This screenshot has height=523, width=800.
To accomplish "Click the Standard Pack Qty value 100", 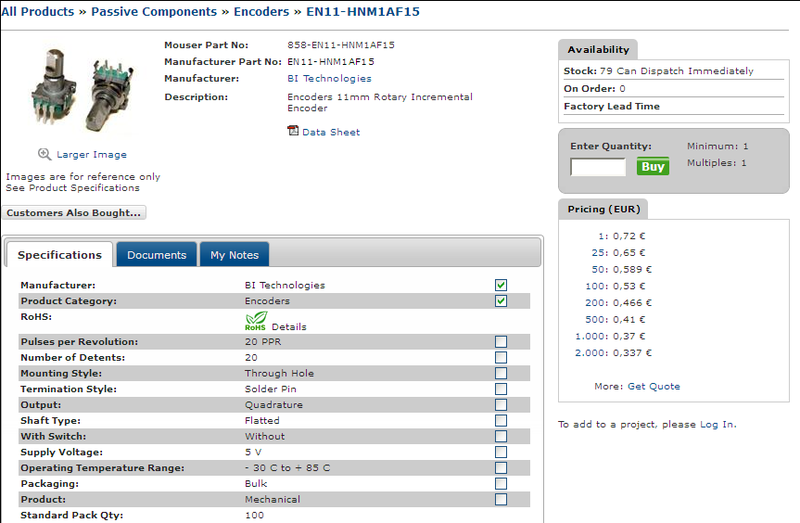I will [x=254, y=515].
